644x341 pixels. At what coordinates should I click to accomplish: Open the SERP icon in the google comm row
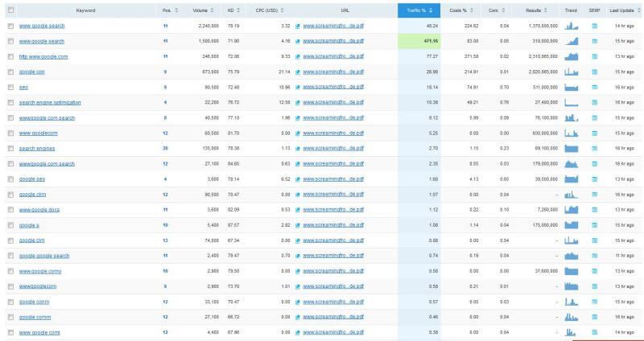[x=594, y=317]
